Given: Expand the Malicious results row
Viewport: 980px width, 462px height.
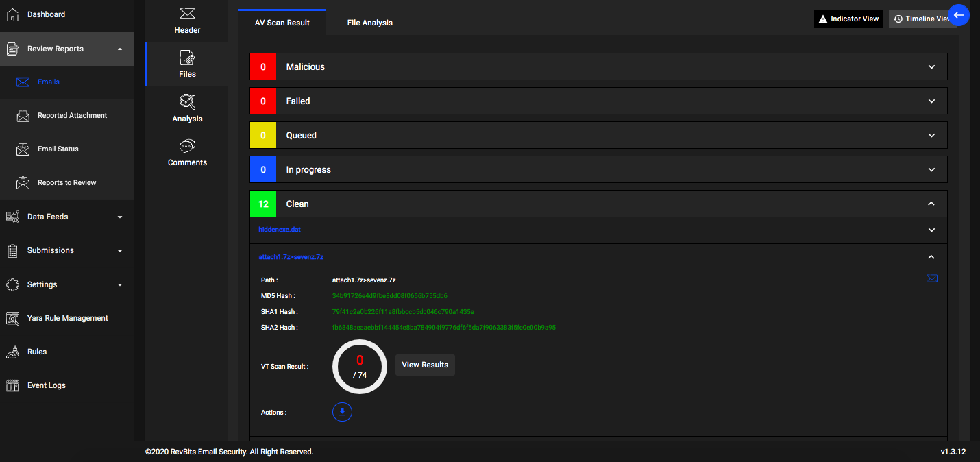Looking at the screenshot, I should 931,67.
